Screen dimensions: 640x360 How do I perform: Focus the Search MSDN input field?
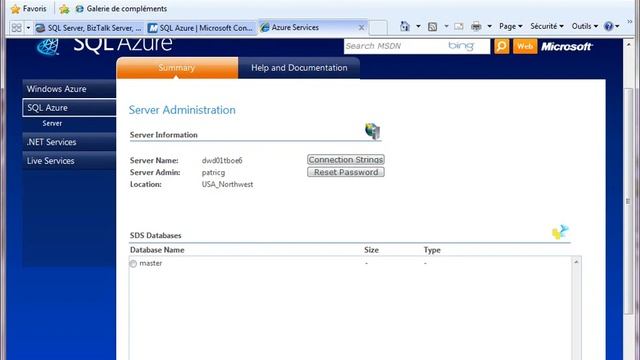[x=416, y=46]
